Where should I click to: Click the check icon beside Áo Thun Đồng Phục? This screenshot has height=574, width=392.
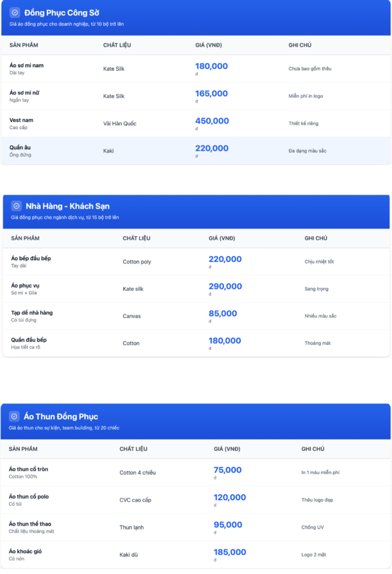(15, 416)
